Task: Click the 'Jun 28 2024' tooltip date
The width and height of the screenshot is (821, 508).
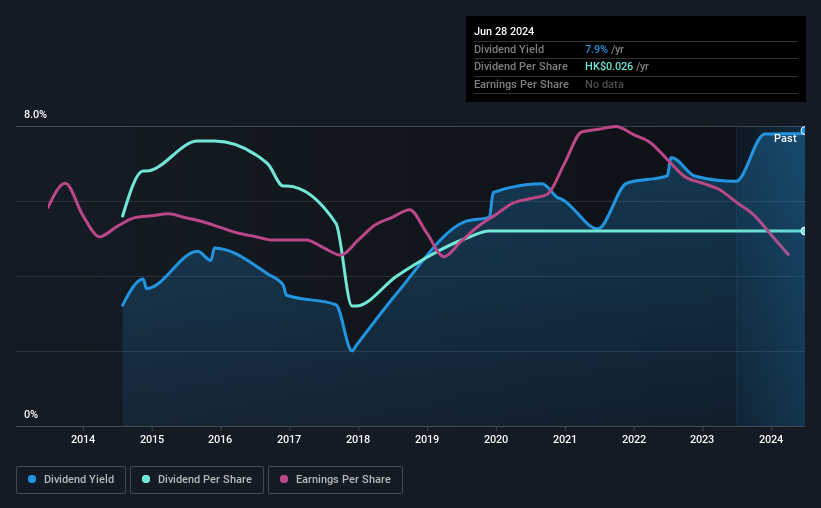Action: click(x=504, y=31)
